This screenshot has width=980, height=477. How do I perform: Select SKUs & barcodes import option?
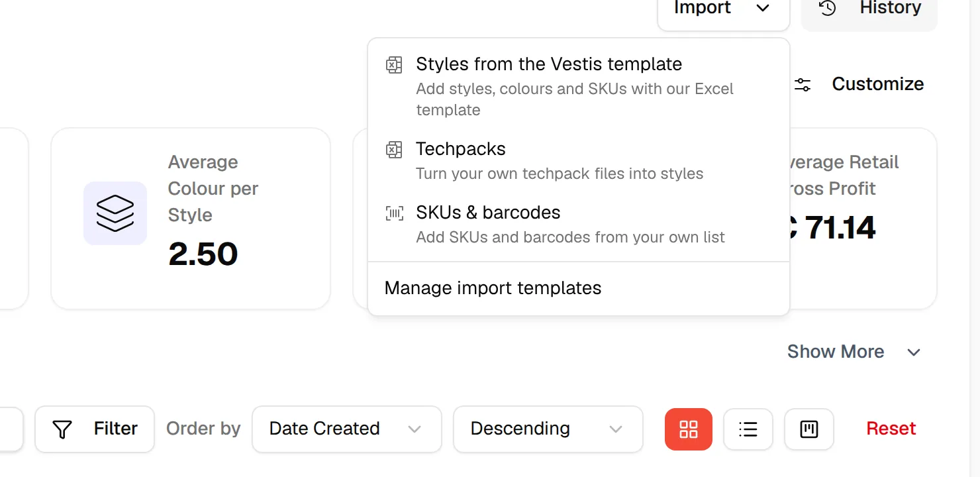tap(578, 225)
